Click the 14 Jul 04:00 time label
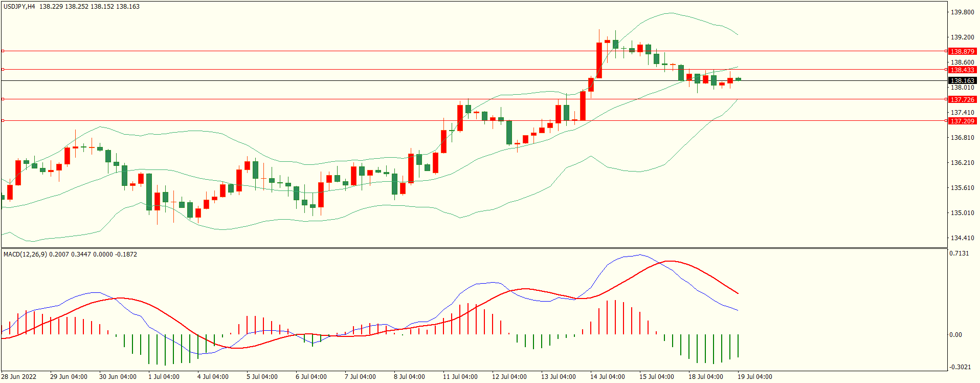 click(x=608, y=377)
